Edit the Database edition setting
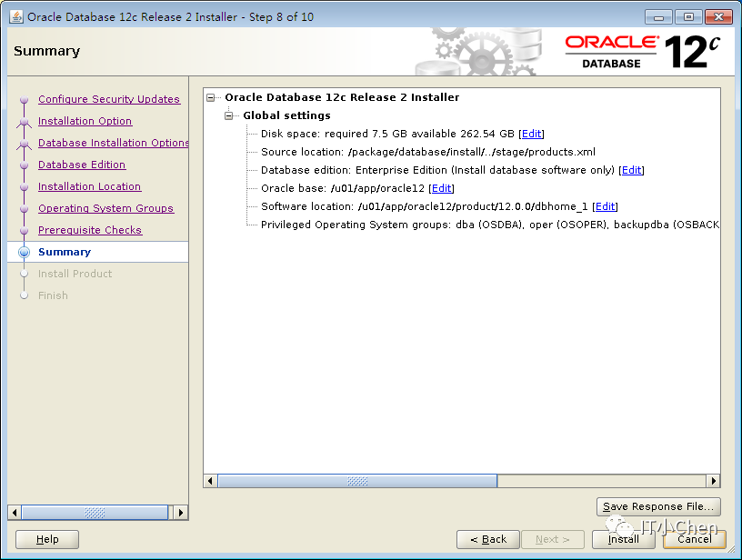742x560 pixels. coord(631,170)
